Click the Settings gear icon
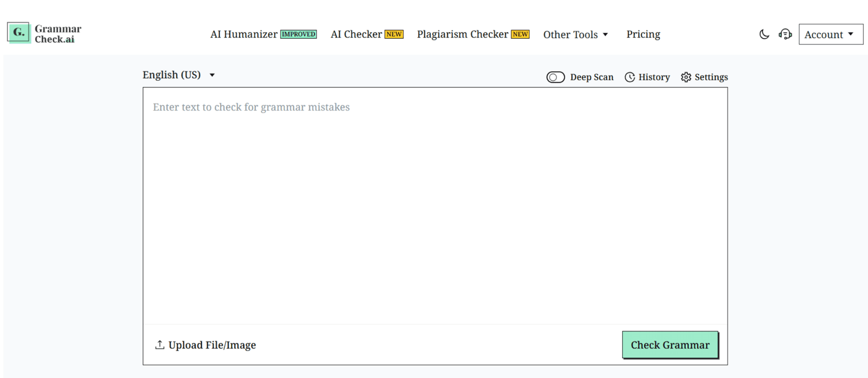 686,77
